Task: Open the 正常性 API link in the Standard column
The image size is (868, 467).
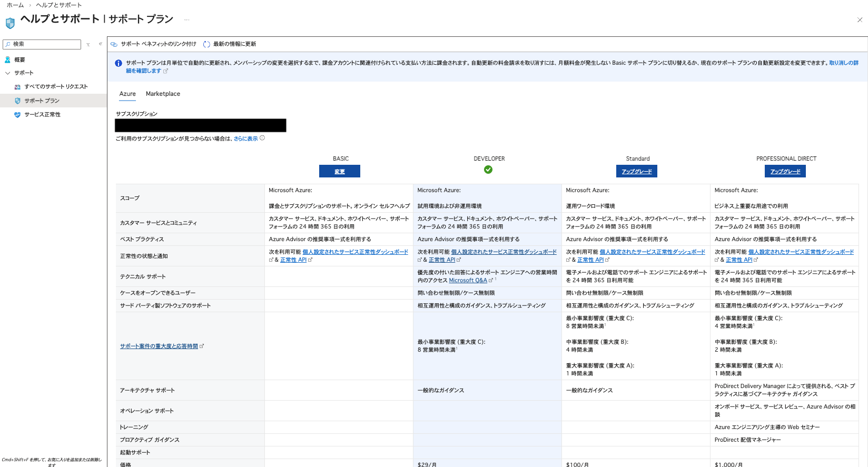Action: pyautogui.click(x=590, y=260)
